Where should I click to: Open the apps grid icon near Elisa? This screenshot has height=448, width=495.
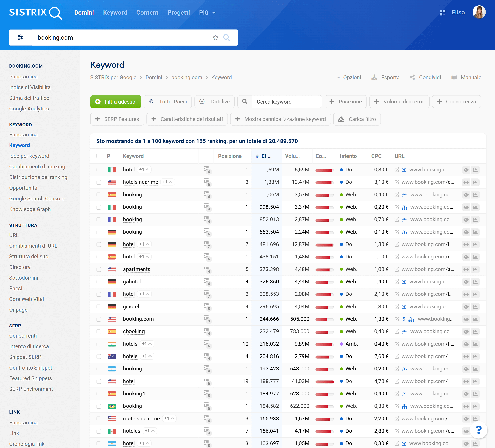click(442, 13)
